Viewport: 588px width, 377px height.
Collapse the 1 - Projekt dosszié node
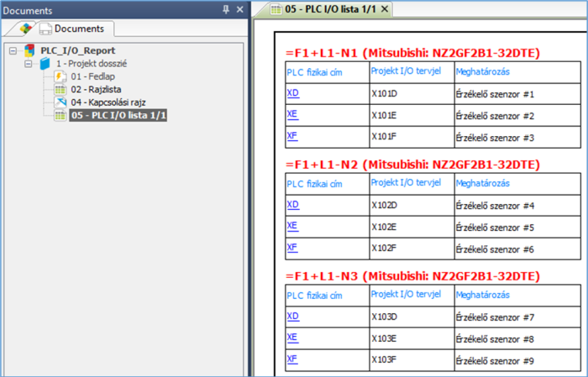(28, 64)
